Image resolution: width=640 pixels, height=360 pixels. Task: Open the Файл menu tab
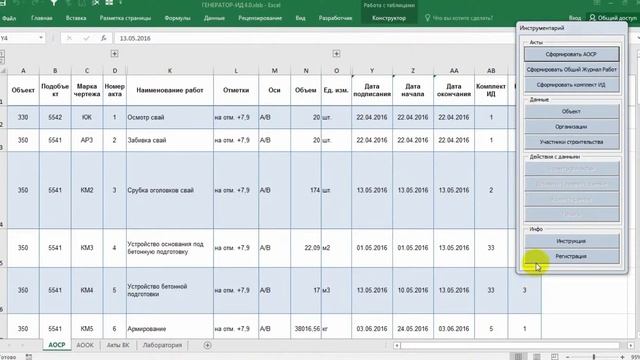(9, 18)
